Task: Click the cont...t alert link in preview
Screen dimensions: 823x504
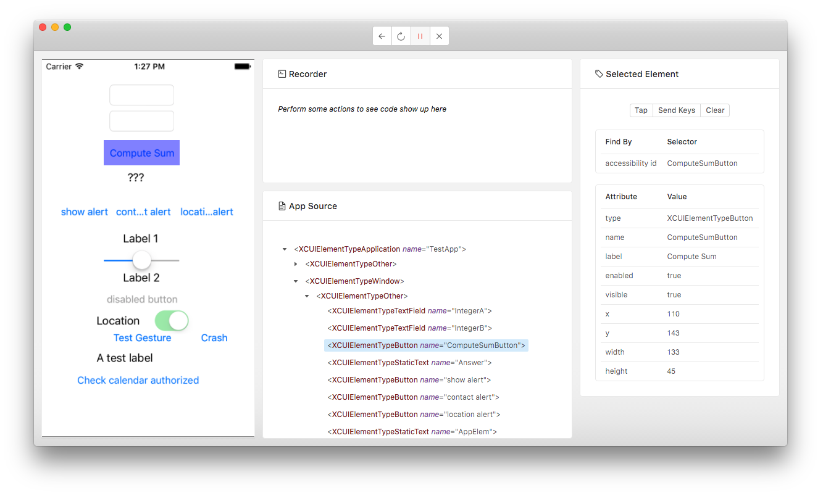Action: click(x=143, y=212)
